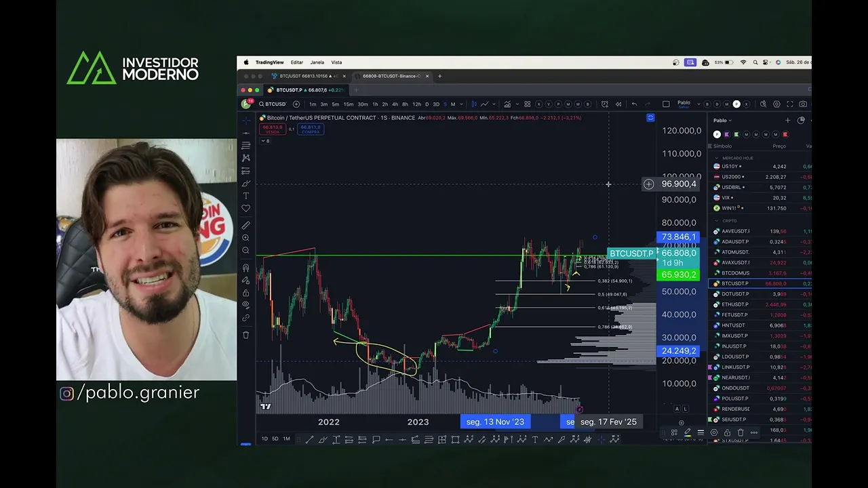Toggle auto scale A button on price axis
The image size is (868, 488).
point(677,409)
